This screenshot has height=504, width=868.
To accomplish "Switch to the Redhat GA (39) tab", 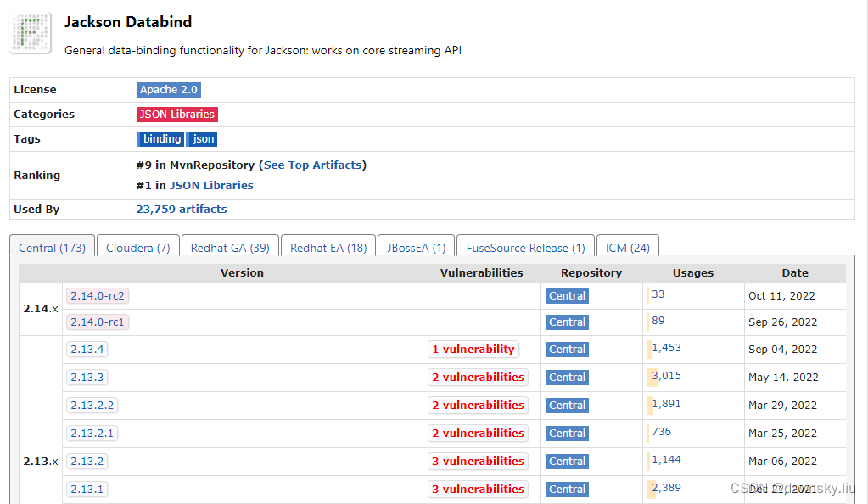I will [230, 248].
